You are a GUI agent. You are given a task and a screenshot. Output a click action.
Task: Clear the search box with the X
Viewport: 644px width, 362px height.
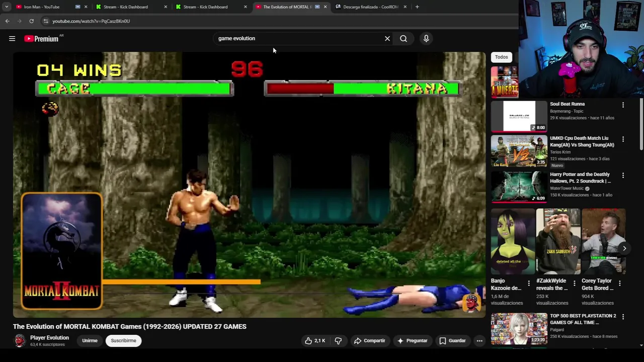tap(387, 39)
